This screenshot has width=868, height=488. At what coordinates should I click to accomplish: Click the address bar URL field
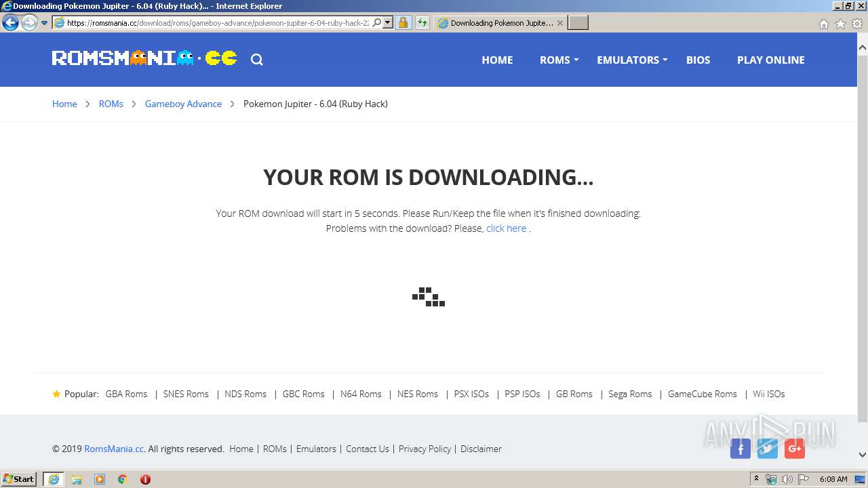[217, 23]
